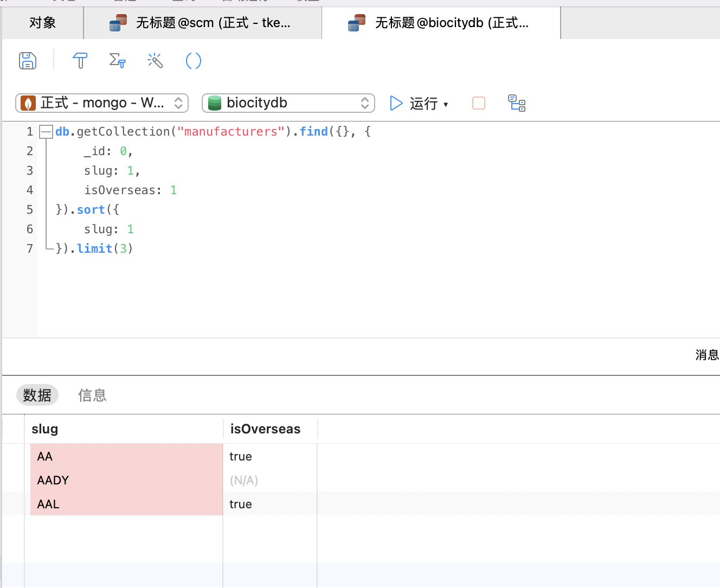720x588 pixels.
Task: Open the 消息 panel tab
Action: pos(707,355)
